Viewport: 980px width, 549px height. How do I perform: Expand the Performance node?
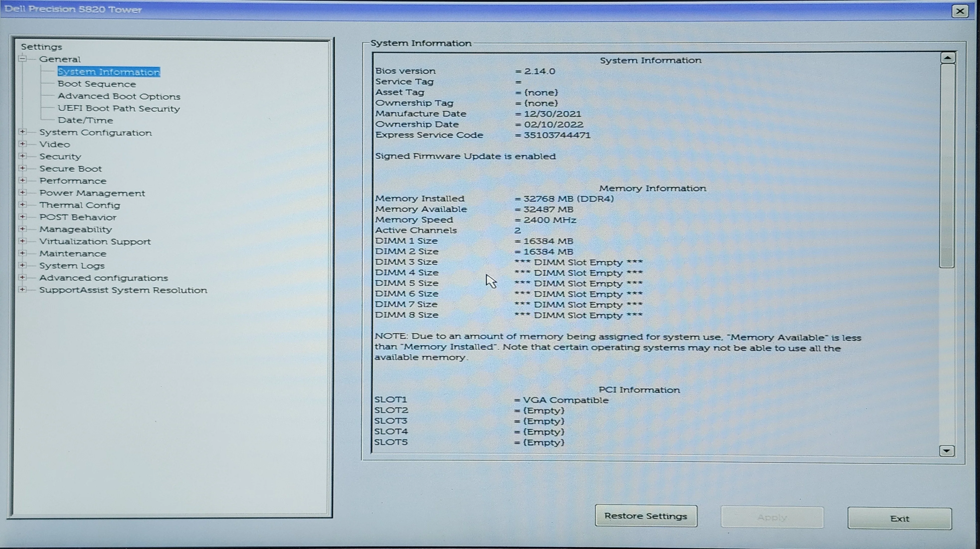(x=23, y=180)
